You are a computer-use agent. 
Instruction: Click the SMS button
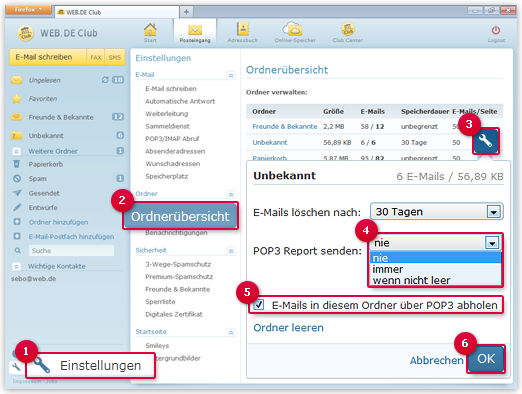tap(115, 57)
